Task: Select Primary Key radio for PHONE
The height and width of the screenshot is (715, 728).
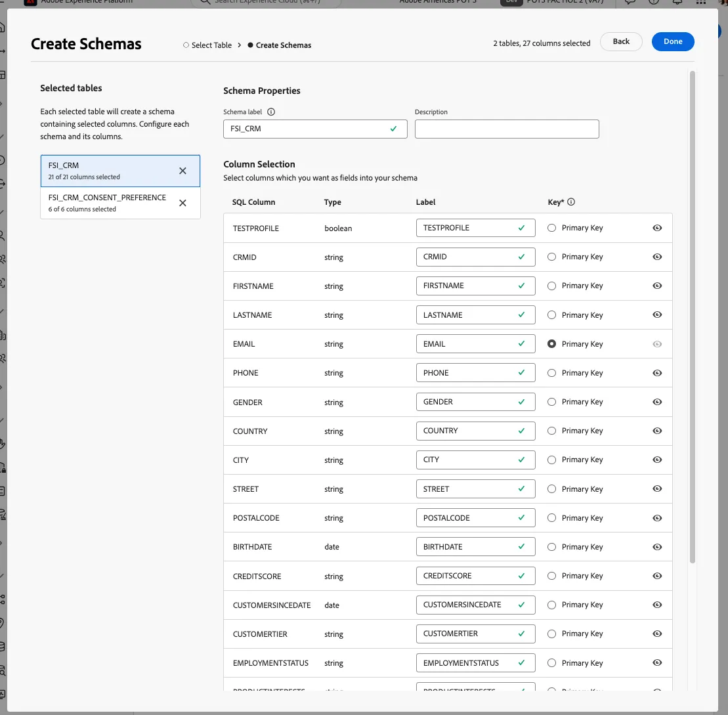Action: tap(551, 373)
